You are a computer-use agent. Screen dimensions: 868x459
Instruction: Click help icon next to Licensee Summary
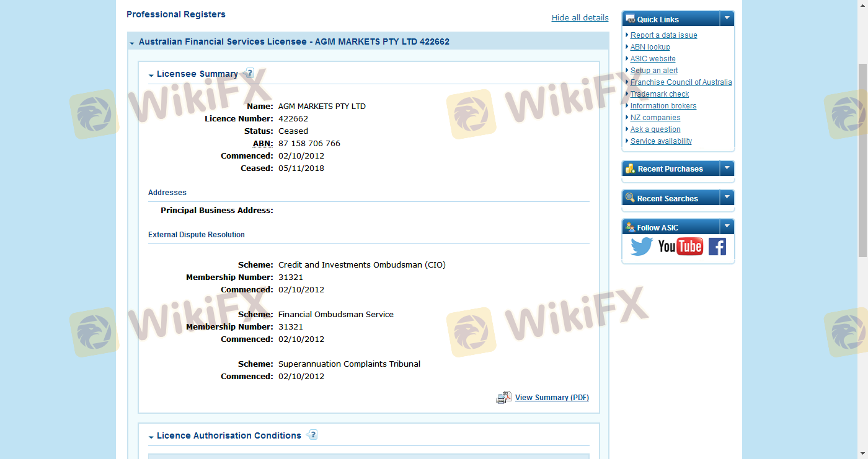[249, 73]
